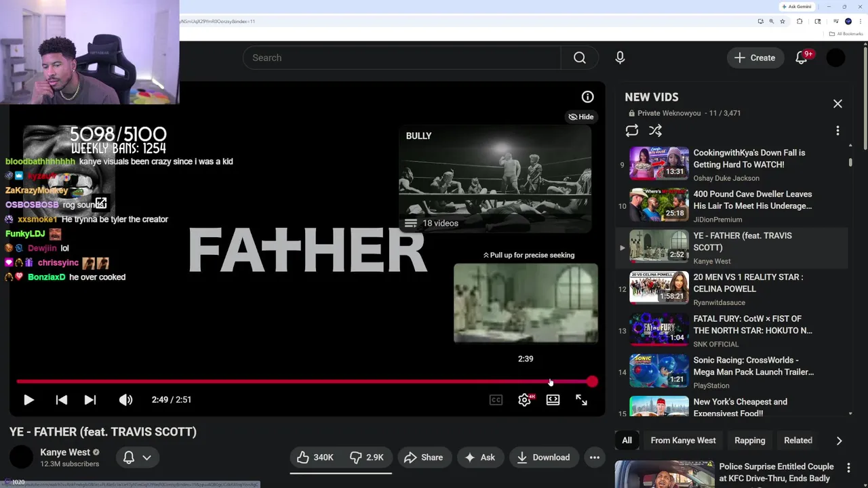Open Sonic Racing CrossWorlds video
The width and height of the screenshot is (868, 488).
tap(731, 372)
